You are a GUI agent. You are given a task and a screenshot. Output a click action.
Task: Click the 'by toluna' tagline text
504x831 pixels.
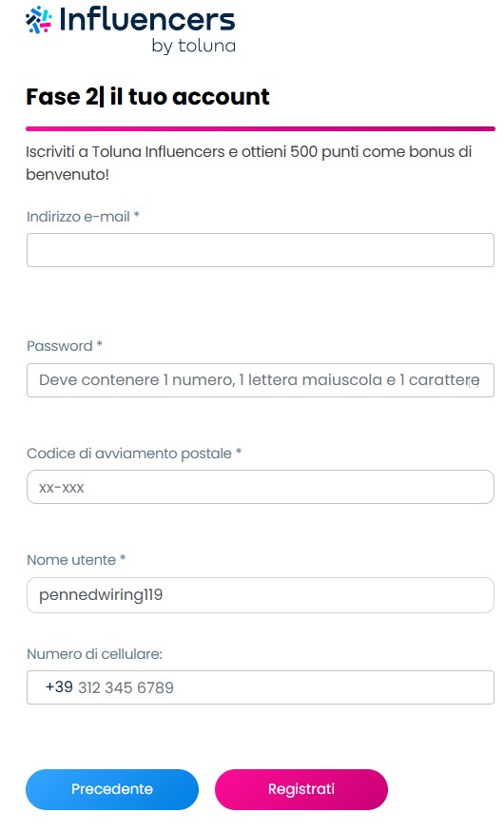(193, 46)
